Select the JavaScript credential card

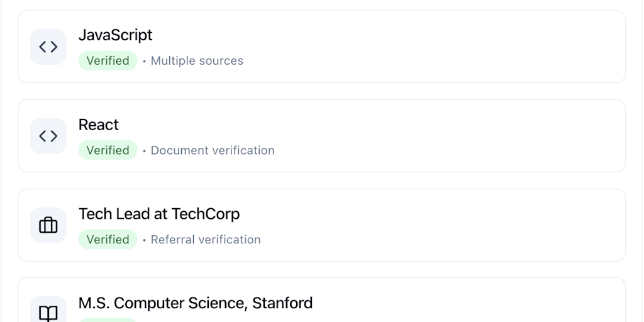point(409,47)
